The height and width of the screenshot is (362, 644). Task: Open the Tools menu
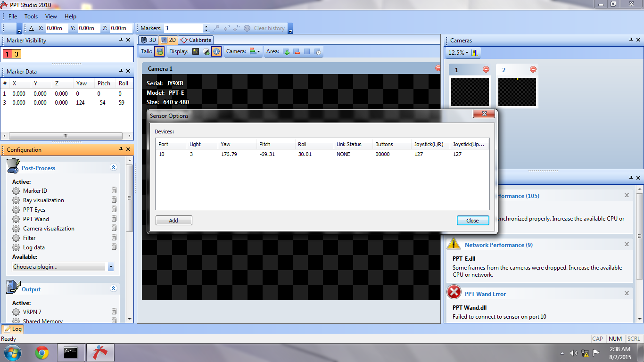tap(31, 16)
